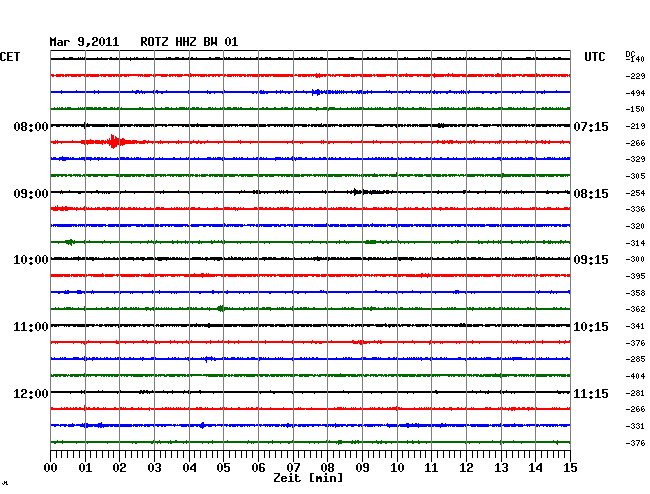Click minute tick label "15" on time axis
The width and height of the screenshot is (650, 494).
tap(570, 468)
